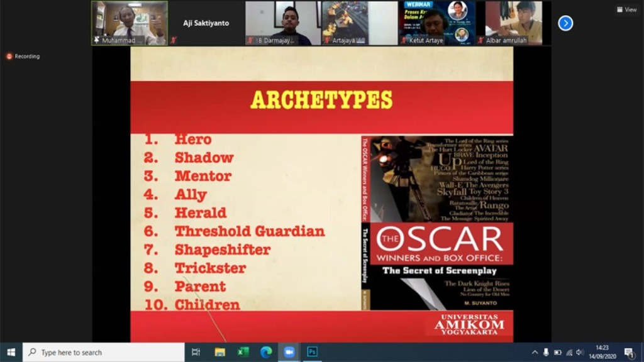
Task: Open Photoshop from taskbar
Action: (312, 352)
